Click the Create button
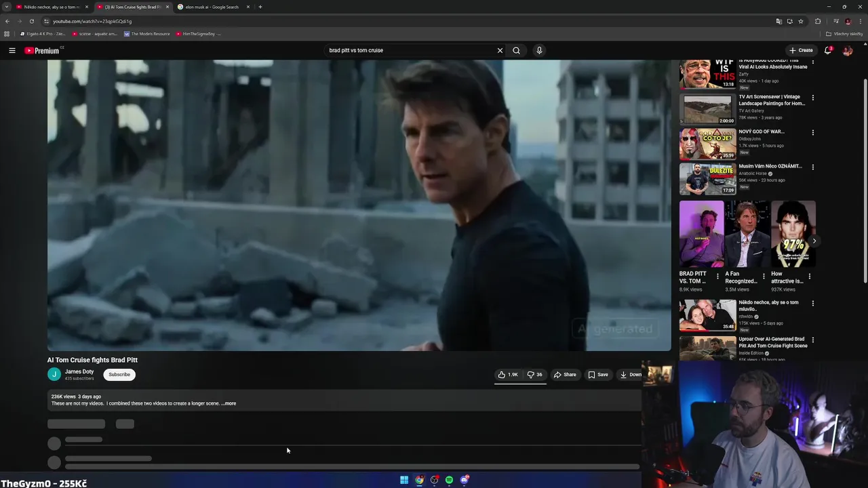This screenshot has height=488, width=868. 801,50
